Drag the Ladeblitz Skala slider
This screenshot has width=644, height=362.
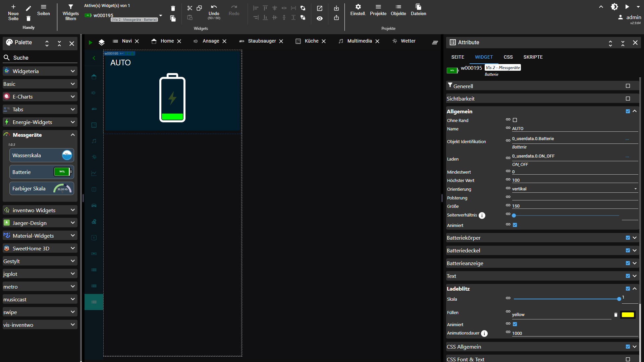click(x=619, y=298)
